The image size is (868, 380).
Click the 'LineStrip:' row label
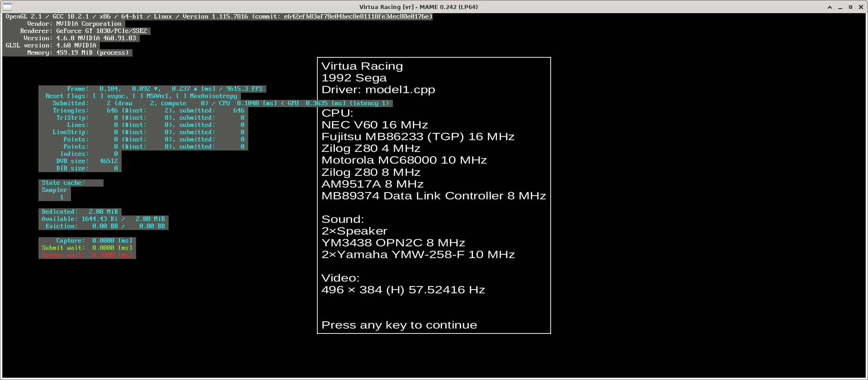pos(71,132)
